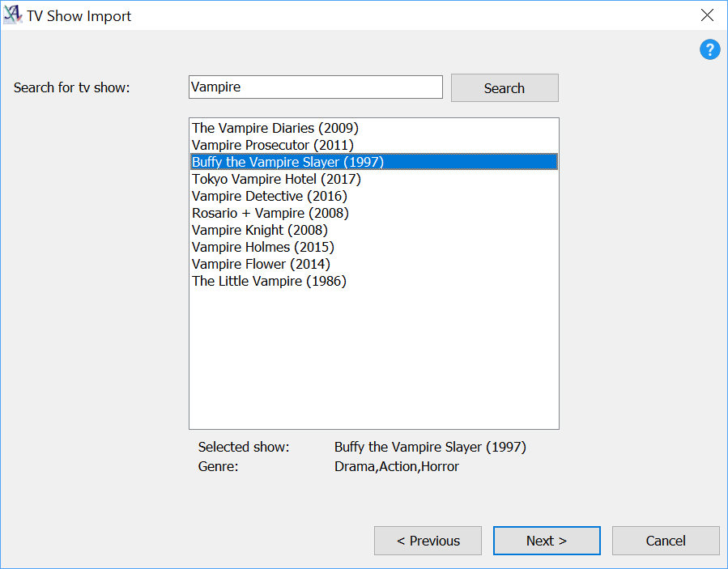Focus the tv show search field
728x569 pixels.
[x=316, y=87]
